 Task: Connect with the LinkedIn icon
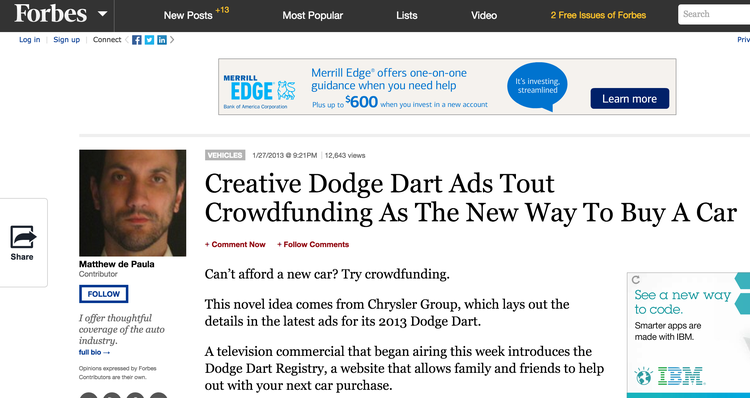(x=162, y=40)
